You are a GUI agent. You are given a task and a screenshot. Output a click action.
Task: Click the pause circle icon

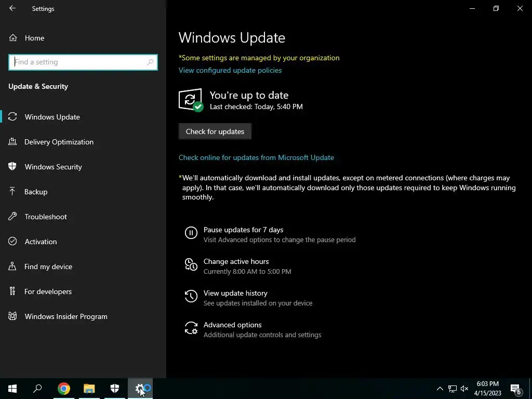point(191,233)
